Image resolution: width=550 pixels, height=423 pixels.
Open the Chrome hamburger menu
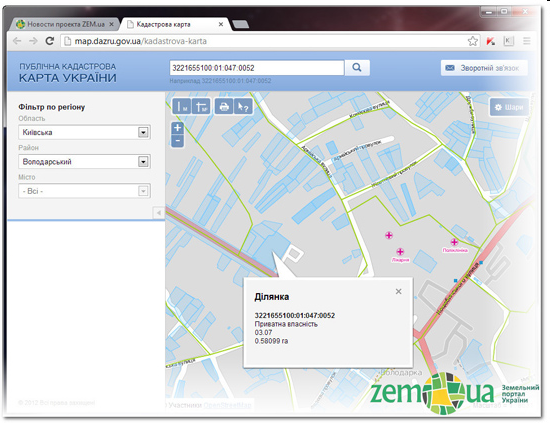click(x=526, y=41)
